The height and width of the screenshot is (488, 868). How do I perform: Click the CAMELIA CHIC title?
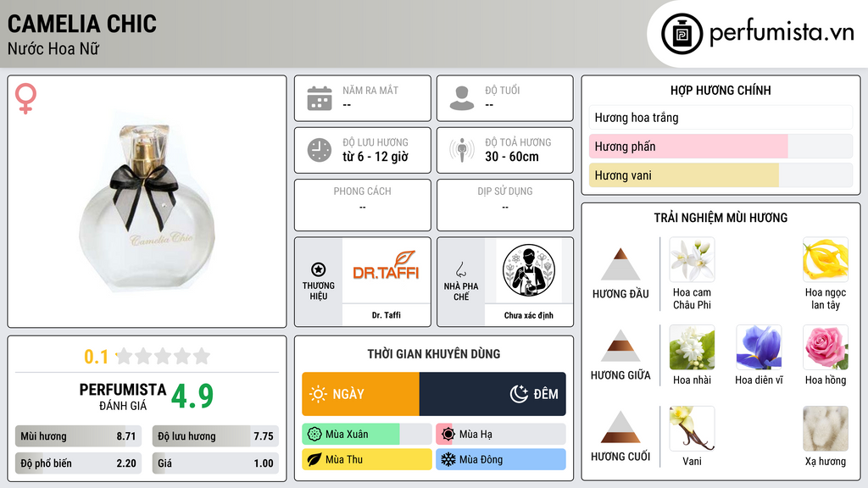tap(82, 24)
